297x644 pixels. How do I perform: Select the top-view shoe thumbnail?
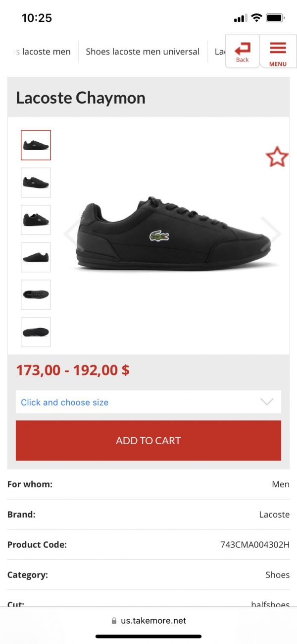click(36, 294)
